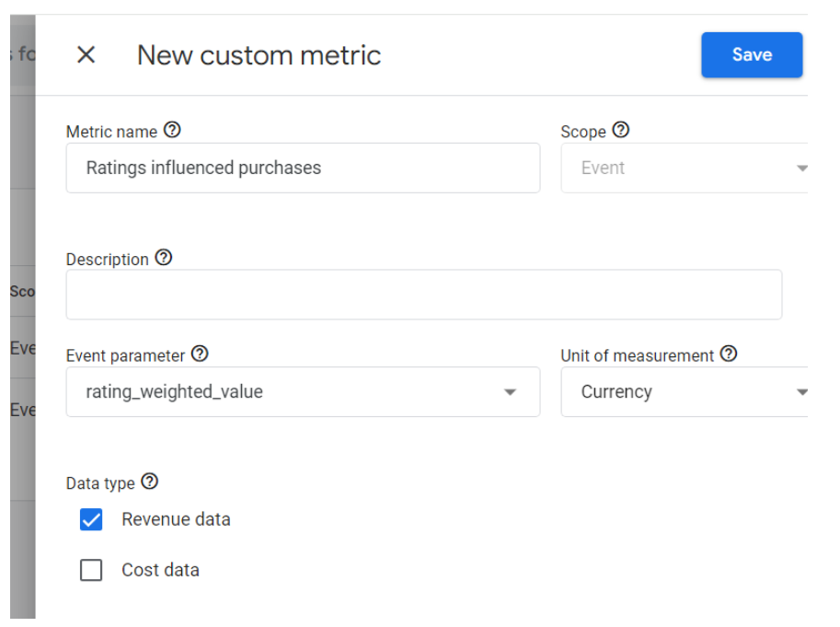Click the Scope help icon

point(621,130)
